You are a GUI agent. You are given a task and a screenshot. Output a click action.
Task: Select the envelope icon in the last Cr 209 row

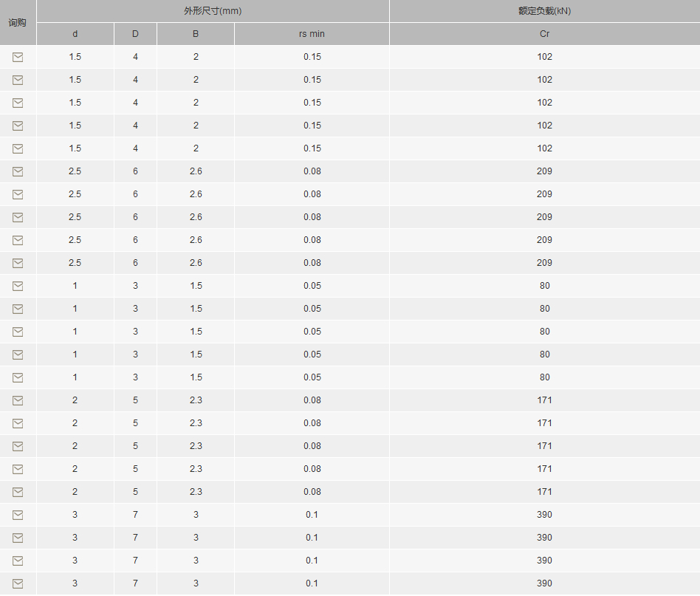coord(18,263)
